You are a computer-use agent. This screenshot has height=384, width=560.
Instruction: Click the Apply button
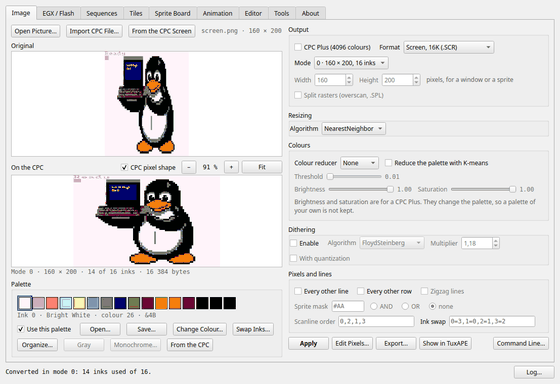pyautogui.click(x=309, y=343)
